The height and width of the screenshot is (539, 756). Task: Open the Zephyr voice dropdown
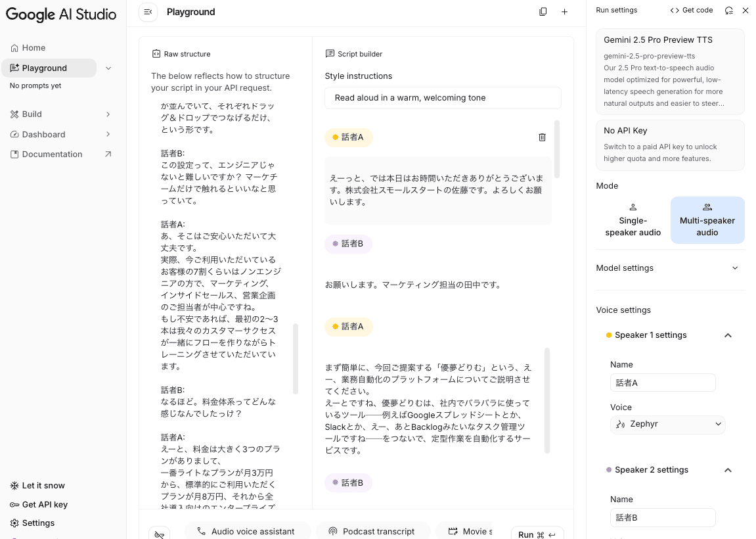[x=668, y=424]
